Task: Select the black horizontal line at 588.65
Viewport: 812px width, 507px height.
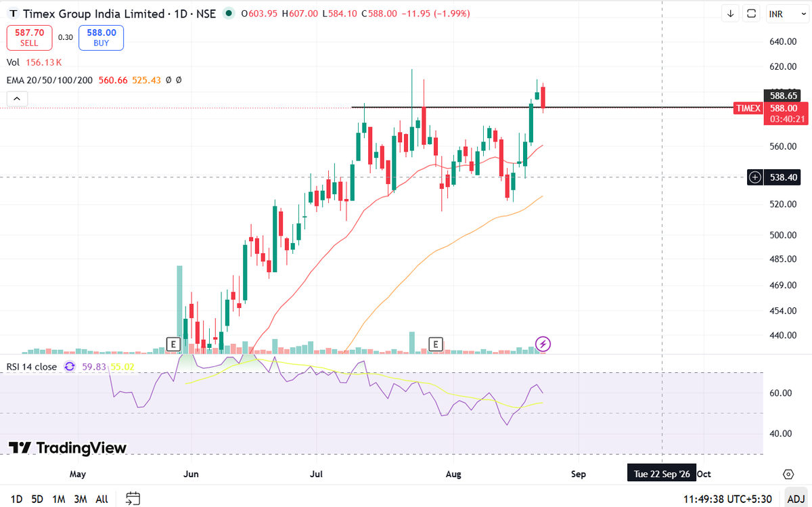Action: point(541,107)
